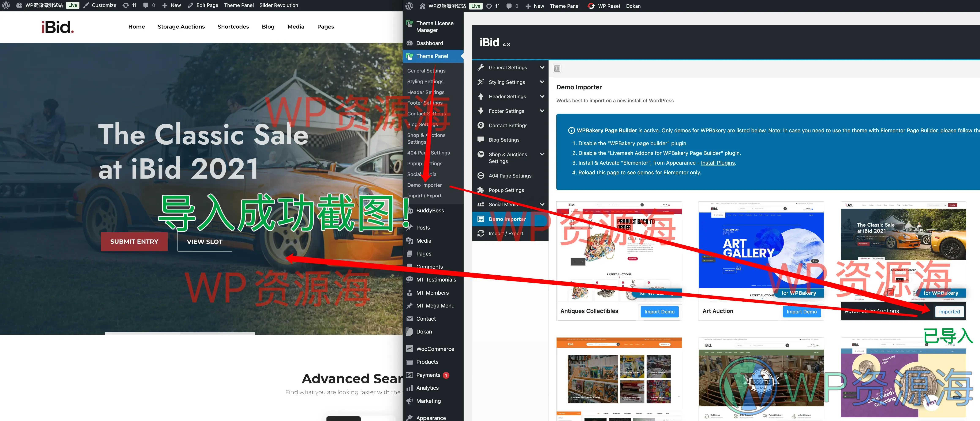Screen dimensions: 980x421
Task: Click Slider Revolution in admin bar
Action: click(278, 5)
